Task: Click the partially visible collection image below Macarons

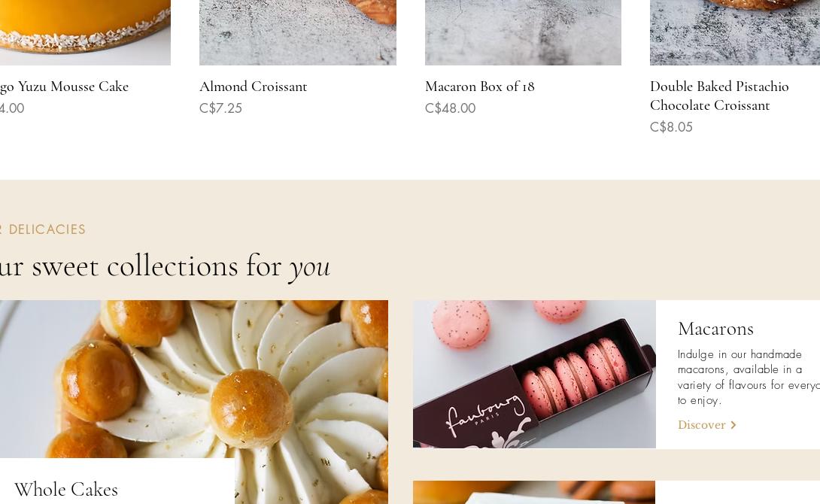Action: pos(534,492)
